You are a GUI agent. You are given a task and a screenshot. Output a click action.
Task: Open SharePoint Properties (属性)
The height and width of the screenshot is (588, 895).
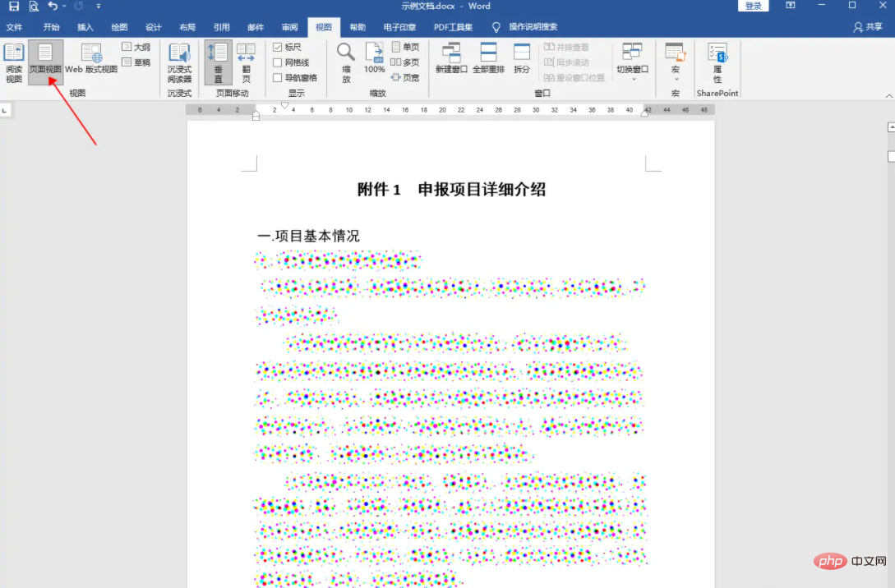[x=717, y=62]
